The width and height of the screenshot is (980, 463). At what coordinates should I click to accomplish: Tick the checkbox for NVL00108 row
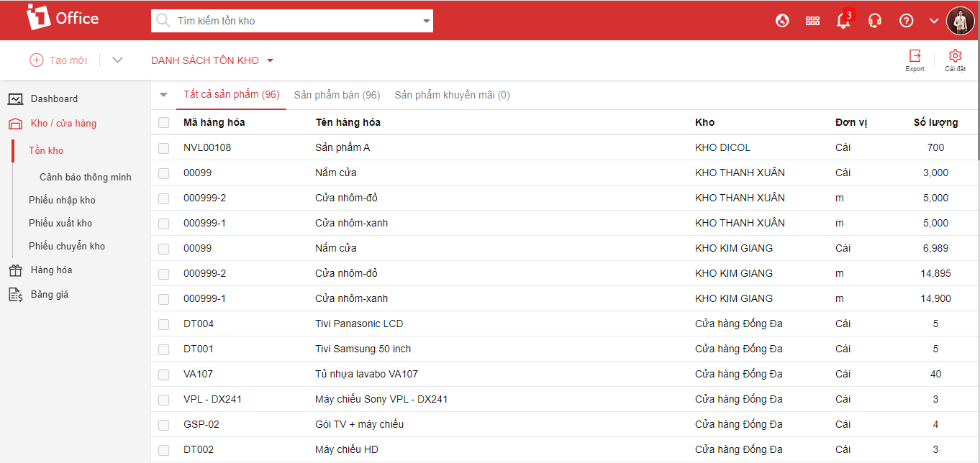pyautogui.click(x=164, y=148)
